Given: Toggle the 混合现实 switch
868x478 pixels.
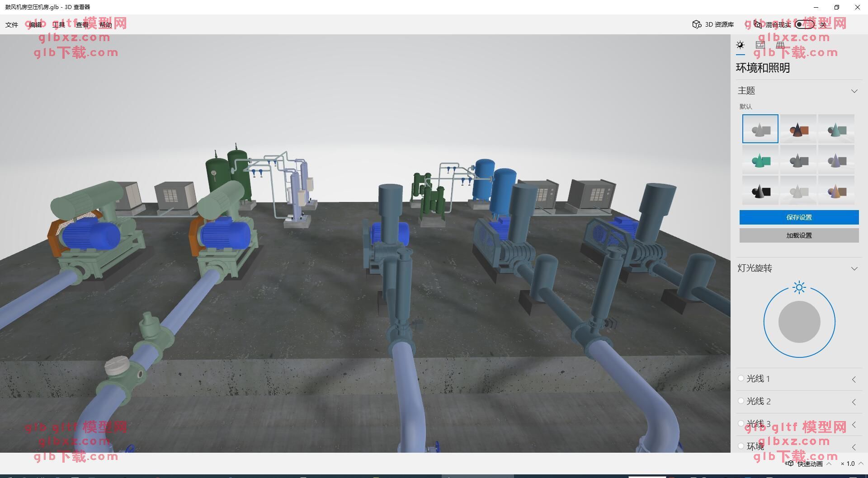Looking at the screenshot, I should 805,24.
